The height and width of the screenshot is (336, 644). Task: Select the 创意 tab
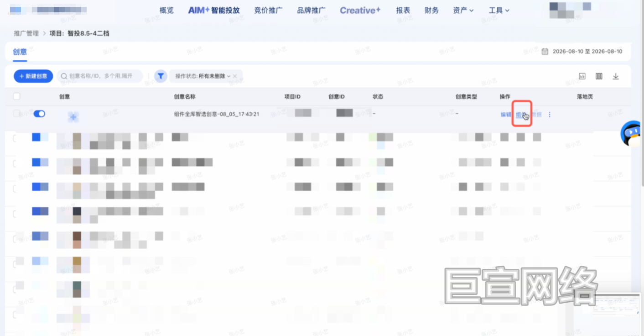point(20,52)
